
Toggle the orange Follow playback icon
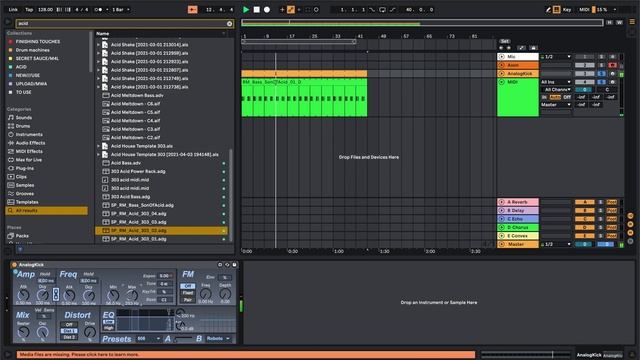pyautogui.click(x=193, y=9)
